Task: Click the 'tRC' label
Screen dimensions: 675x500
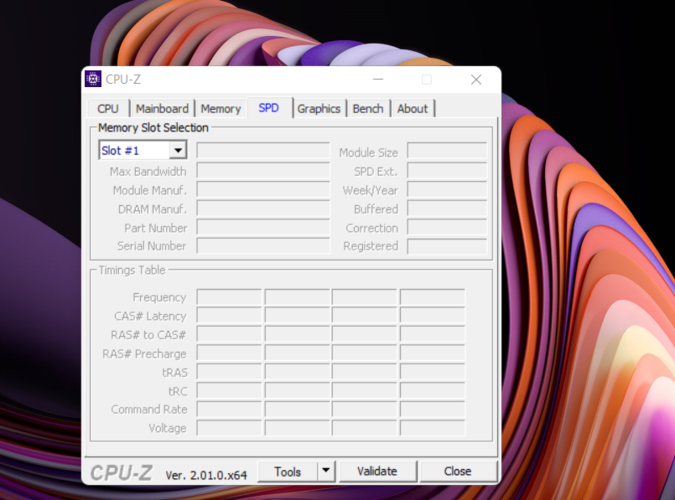Action: [x=178, y=391]
